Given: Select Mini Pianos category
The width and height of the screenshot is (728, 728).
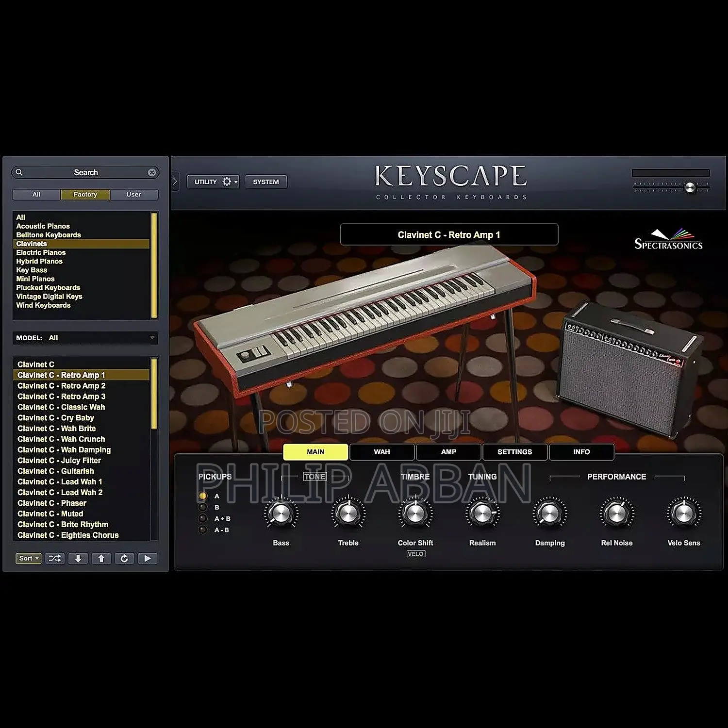Looking at the screenshot, I should [x=81, y=279].
